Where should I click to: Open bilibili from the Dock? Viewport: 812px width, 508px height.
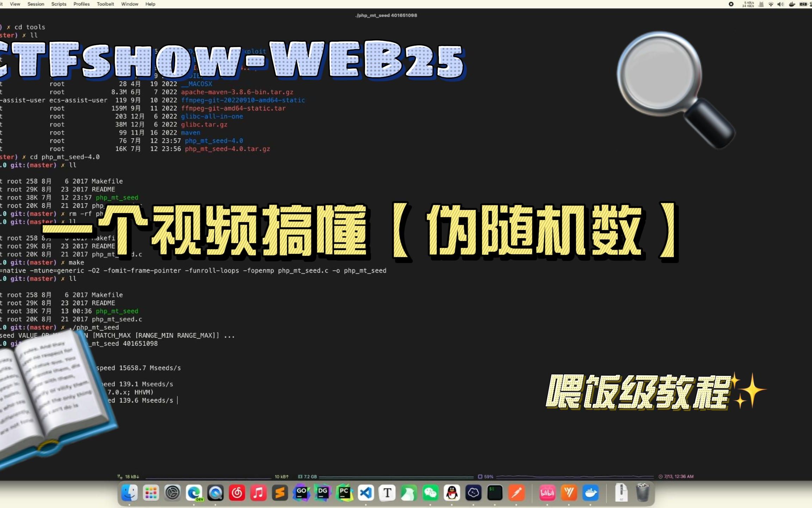pos(548,492)
